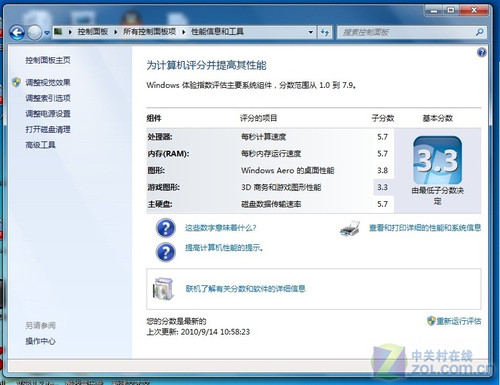Click the 基本分数 column header

pos(438,118)
